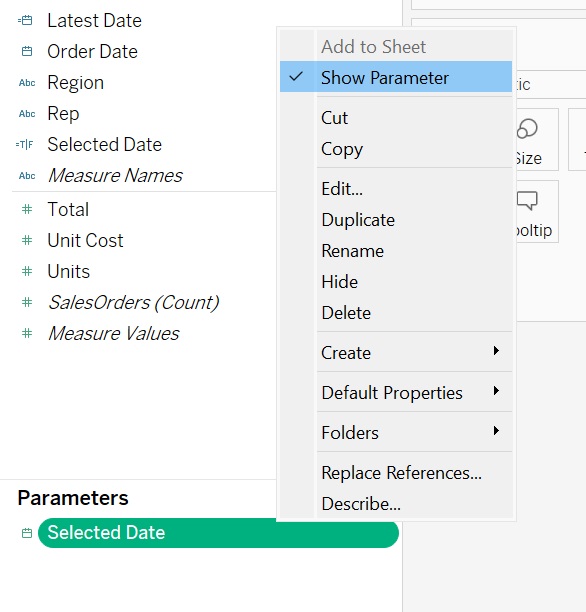Click the calendar icon beside Latest Date
Screen dimensions: 586x612
[25, 20]
